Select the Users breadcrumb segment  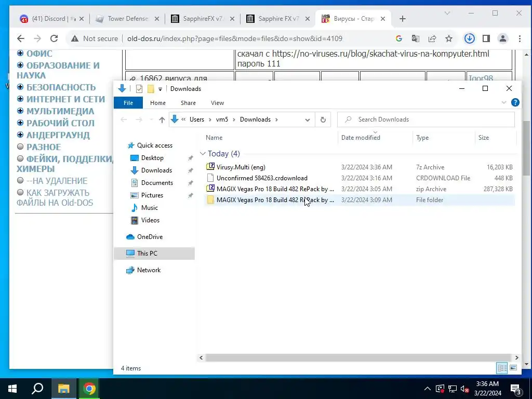(197, 119)
